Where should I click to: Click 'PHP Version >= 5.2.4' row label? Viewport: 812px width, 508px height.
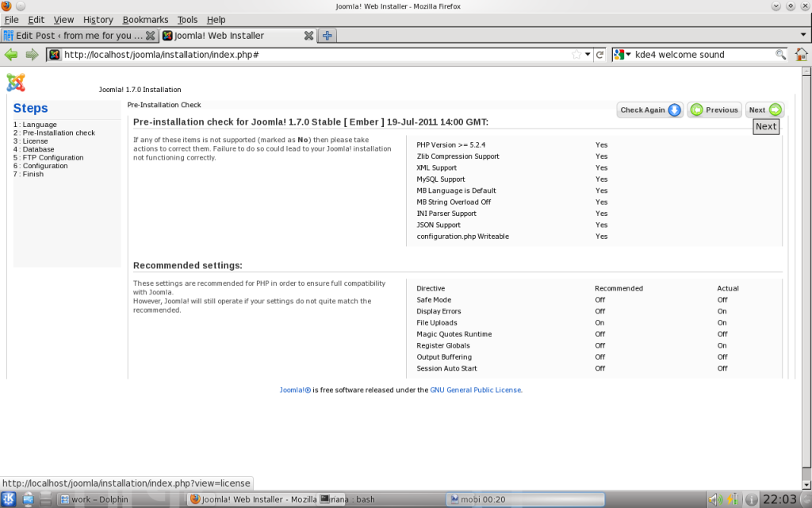pos(451,144)
